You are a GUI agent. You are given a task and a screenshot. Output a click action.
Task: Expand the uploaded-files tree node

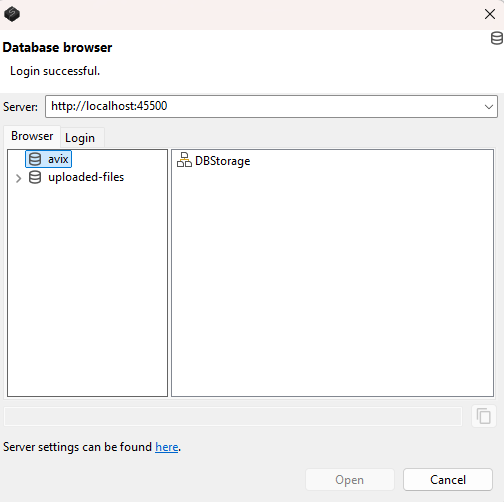coord(18,178)
